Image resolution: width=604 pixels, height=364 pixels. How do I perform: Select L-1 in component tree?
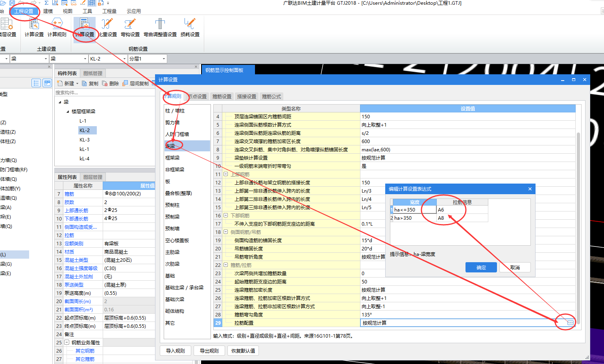click(x=83, y=121)
